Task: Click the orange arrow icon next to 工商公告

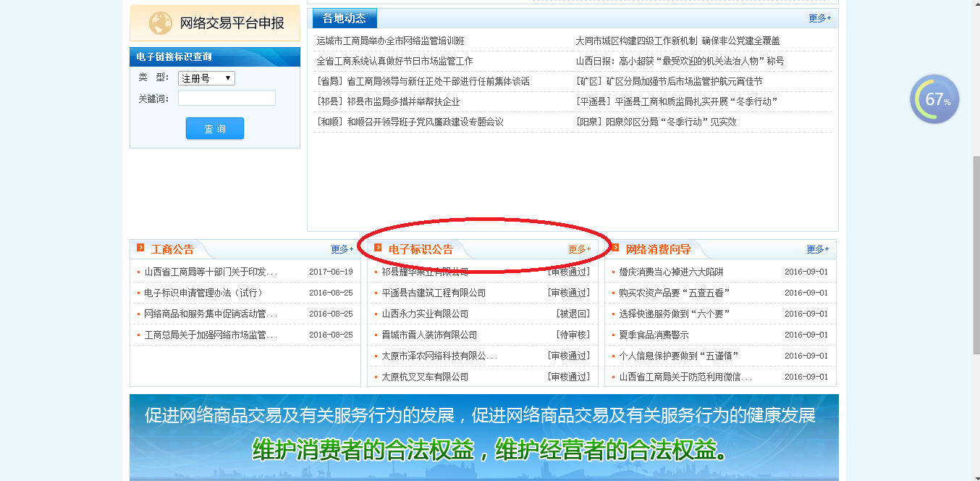Action: point(140,248)
